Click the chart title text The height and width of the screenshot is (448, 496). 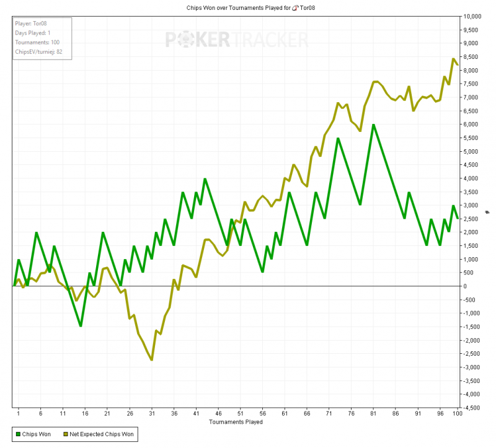(x=250, y=8)
